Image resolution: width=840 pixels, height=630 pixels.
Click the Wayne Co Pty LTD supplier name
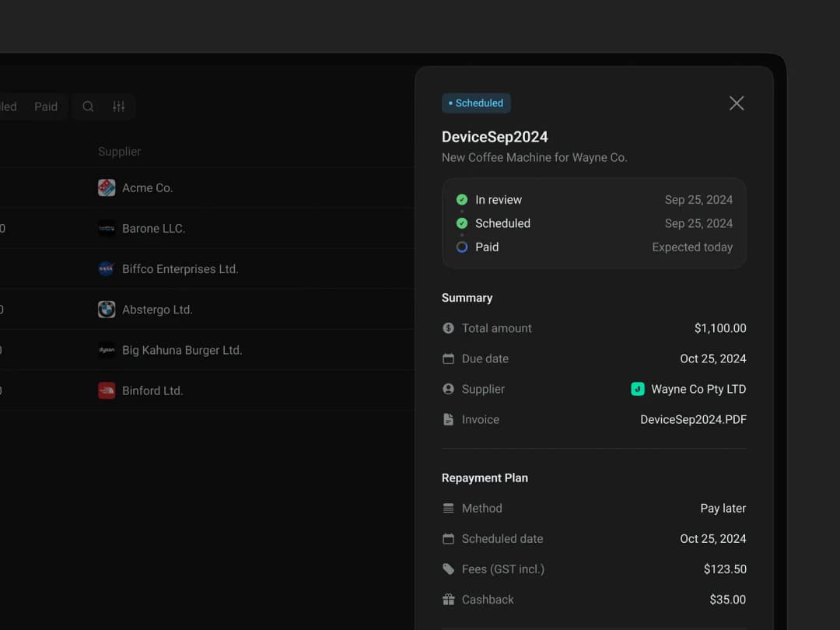[x=698, y=389]
